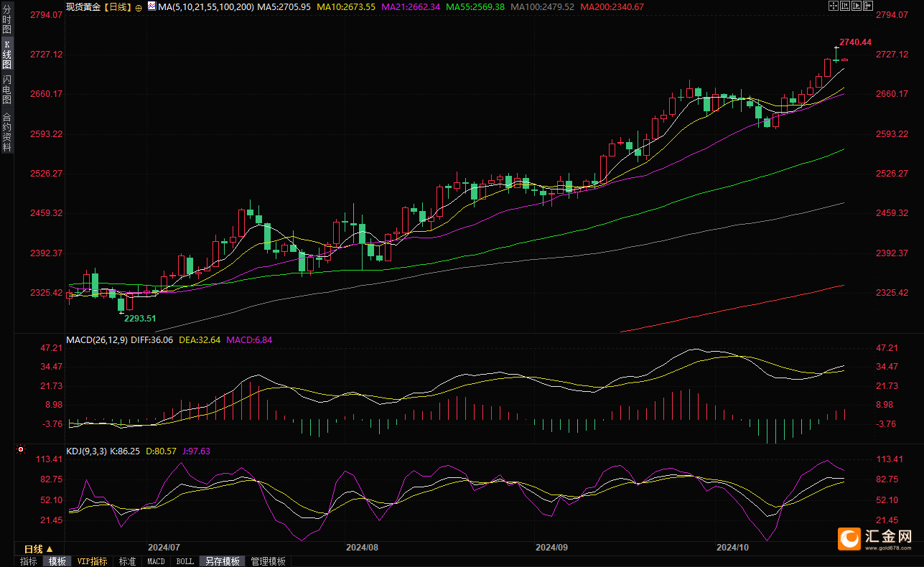Image resolution: width=924 pixels, height=567 pixels.
Task: Click the 2024/07 date marker
Action: 163,547
